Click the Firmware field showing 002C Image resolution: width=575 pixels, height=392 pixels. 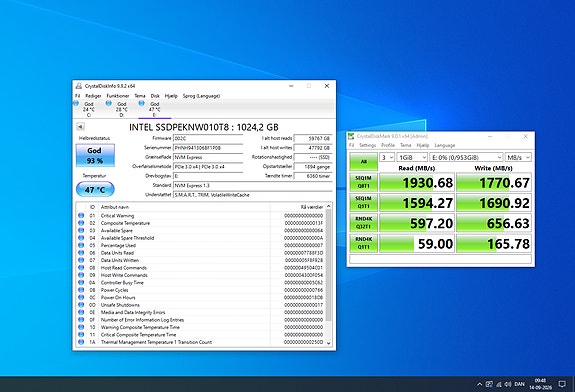[208, 139]
